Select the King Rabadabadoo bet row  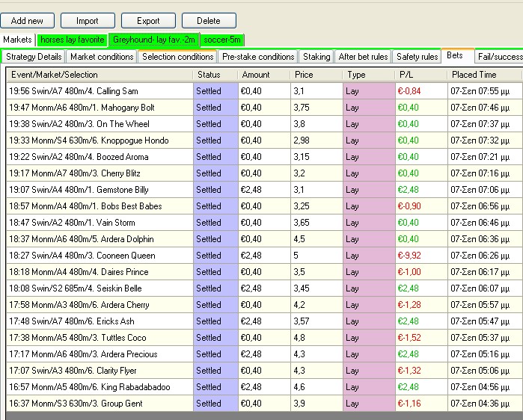(265, 386)
